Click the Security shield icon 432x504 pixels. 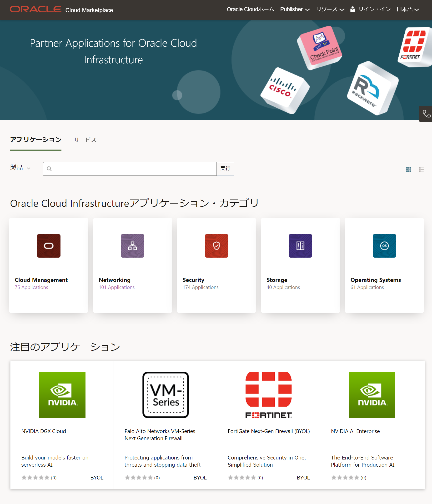point(216,245)
